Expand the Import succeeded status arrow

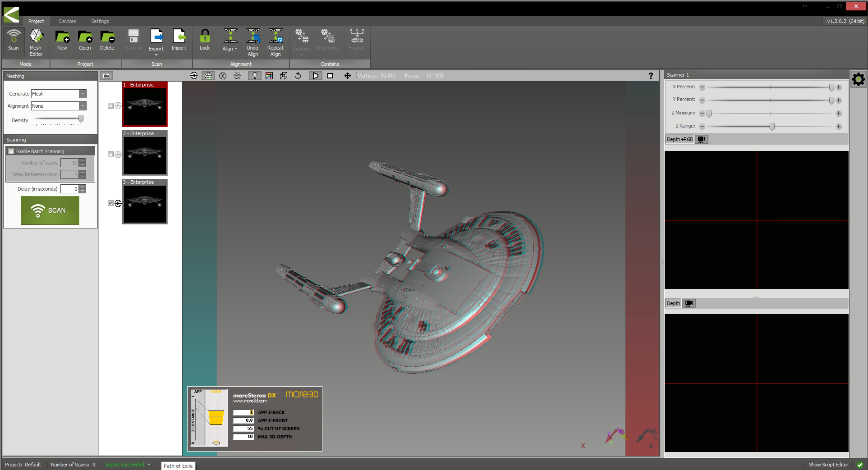tap(149, 465)
